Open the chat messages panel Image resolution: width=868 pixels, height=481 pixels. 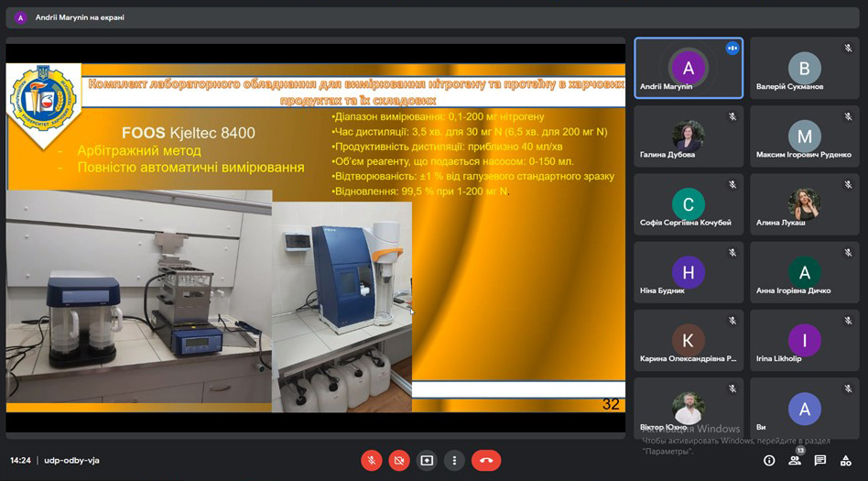(x=820, y=461)
